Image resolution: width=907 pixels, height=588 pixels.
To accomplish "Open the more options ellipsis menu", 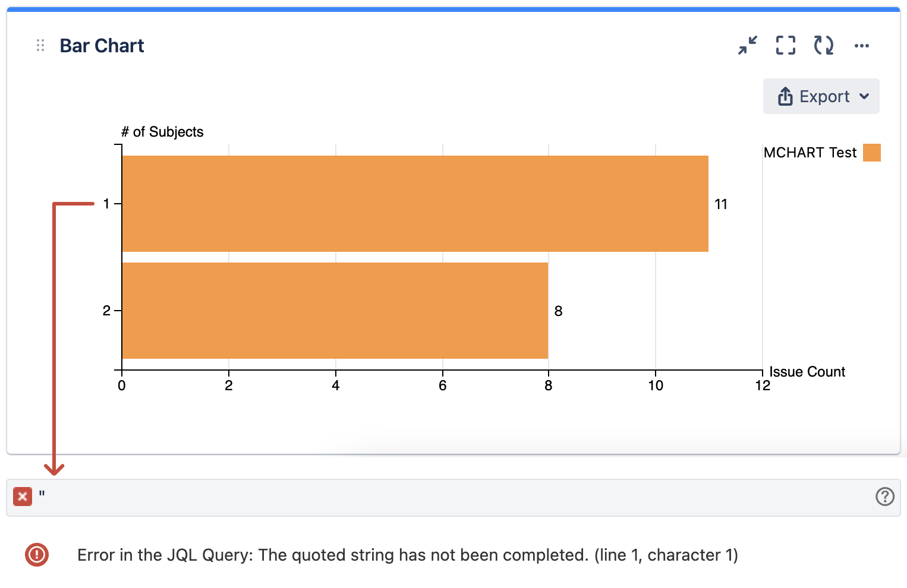I will [x=862, y=46].
